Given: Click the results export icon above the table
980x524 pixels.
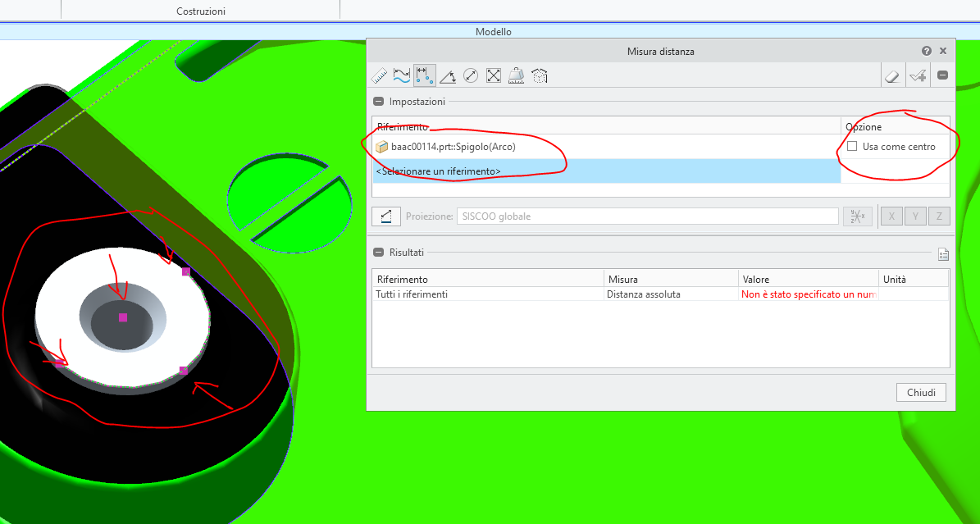Looking at the screenshot, I should (943, 254).
